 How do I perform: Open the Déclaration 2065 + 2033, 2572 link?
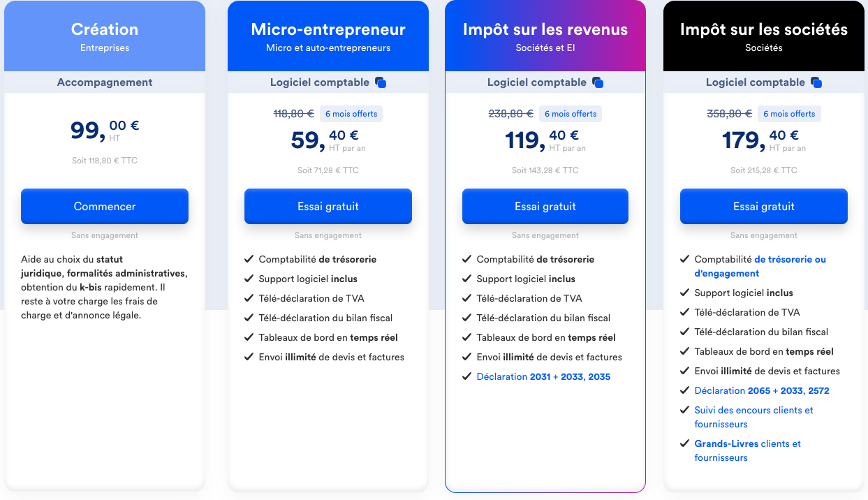pos(762,390)
